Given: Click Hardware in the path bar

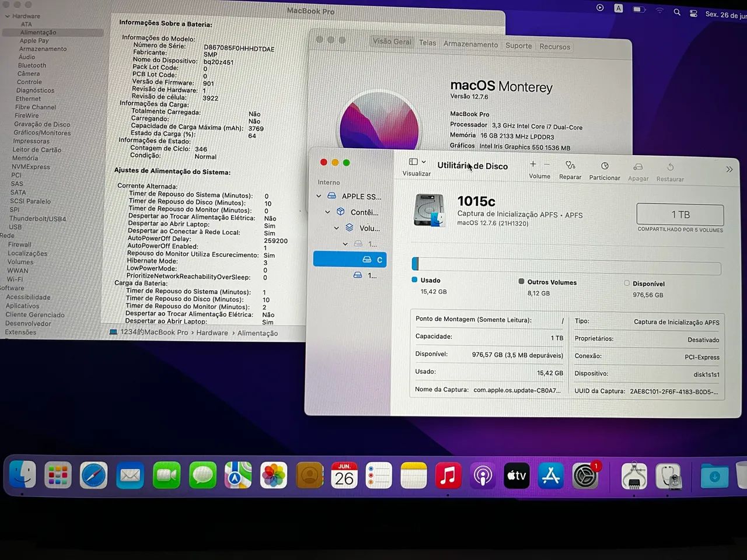Looking at the screenshot, I should (212, 332).
